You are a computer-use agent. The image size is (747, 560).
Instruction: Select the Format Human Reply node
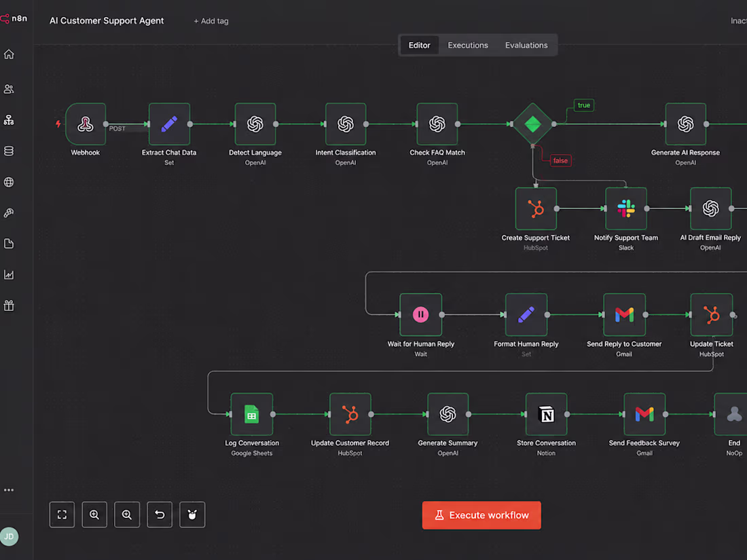pos(526,315)
